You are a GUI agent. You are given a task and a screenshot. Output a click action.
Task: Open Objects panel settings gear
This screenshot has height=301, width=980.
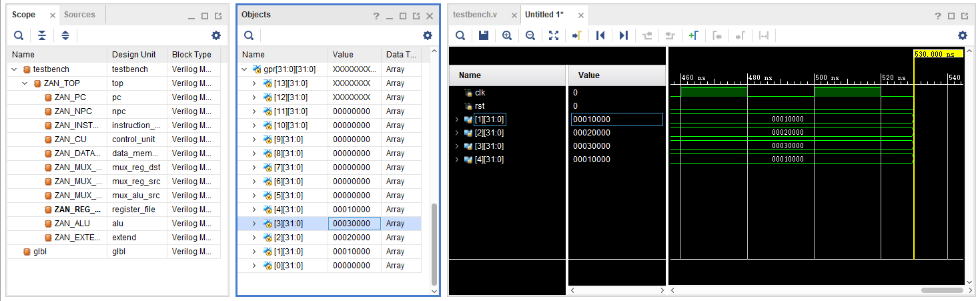(428, 35)
